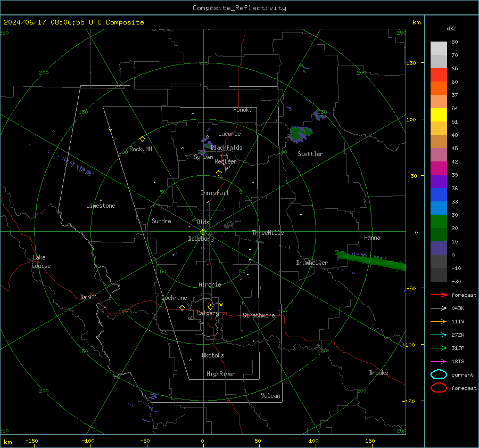Click the yellow diamond marker beside RockyMH

[142, 139]
